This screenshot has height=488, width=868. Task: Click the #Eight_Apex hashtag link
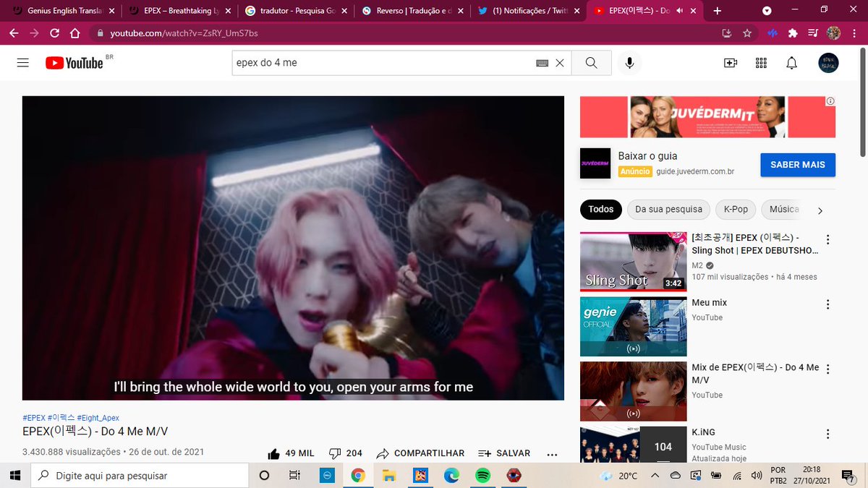[98, 418]
